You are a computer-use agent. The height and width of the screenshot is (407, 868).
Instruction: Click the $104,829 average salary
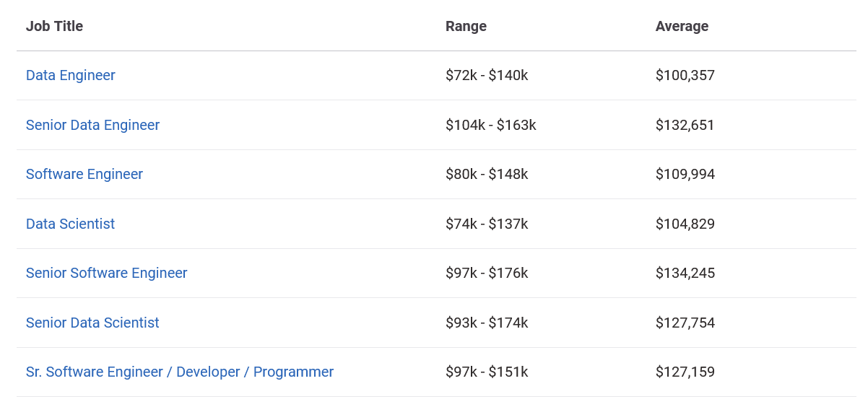click(685, 224)
